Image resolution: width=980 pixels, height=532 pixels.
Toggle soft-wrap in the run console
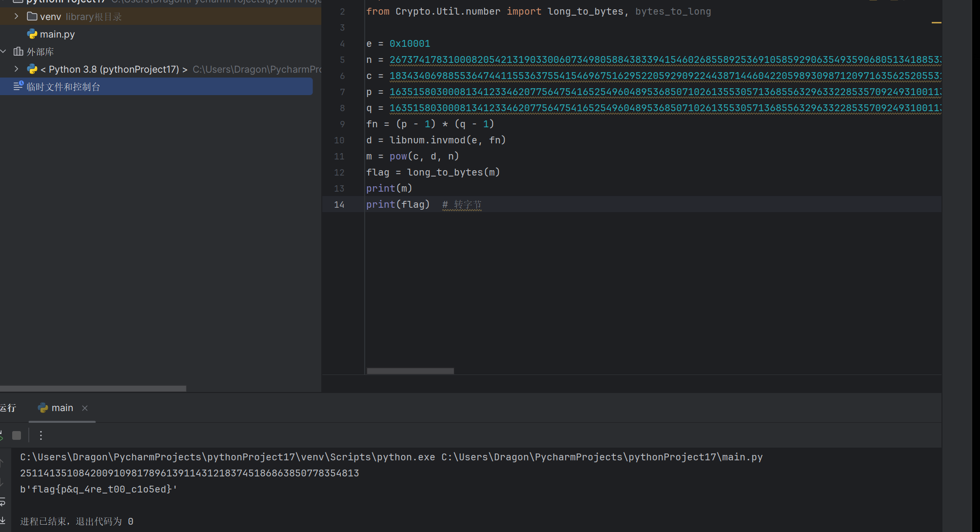point(2,502)
